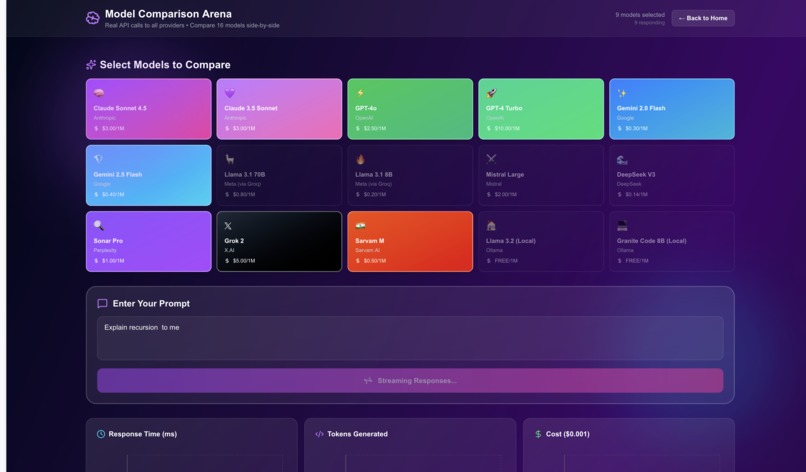Click the 'Select Models to Compare' heading

pos(165,65)
